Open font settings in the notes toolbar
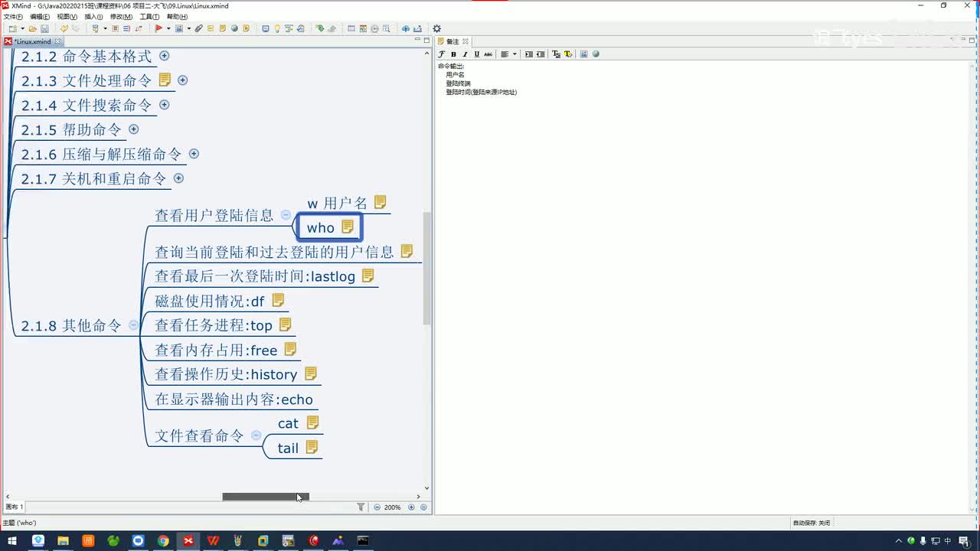The image size is (980, 551). (442, 54)
